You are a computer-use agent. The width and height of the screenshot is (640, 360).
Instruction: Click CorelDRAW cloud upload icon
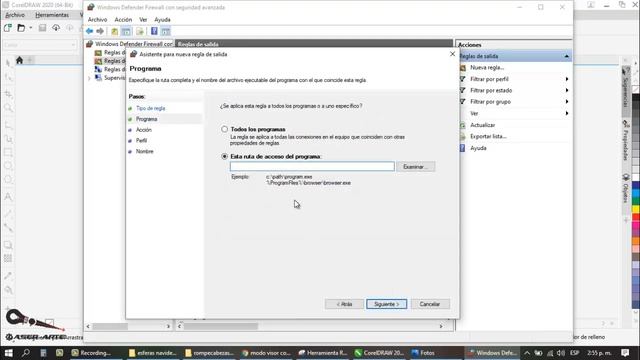[x=56, y=28]
